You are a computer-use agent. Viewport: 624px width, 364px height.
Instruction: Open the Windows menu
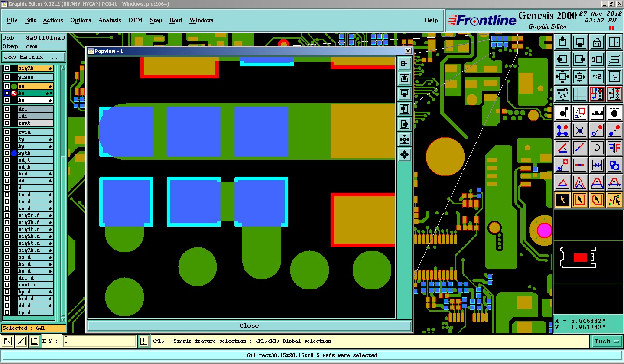click(201, 20)
